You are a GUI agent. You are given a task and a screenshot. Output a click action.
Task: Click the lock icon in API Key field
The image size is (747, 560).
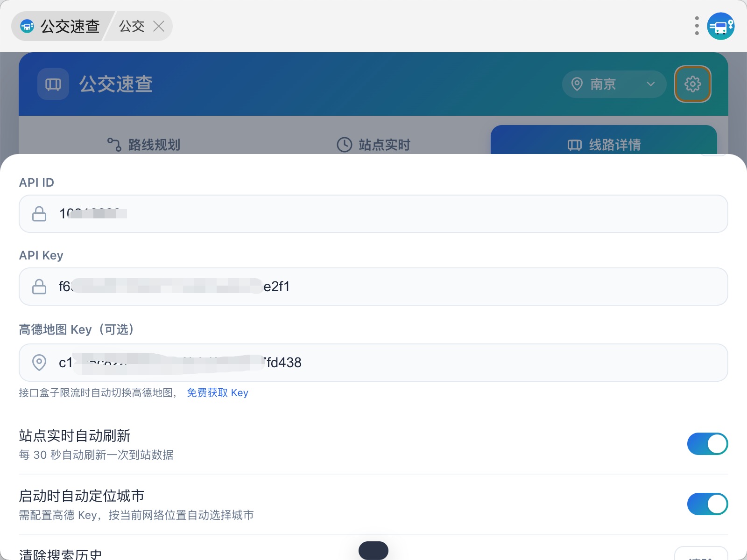click(39, 287)
